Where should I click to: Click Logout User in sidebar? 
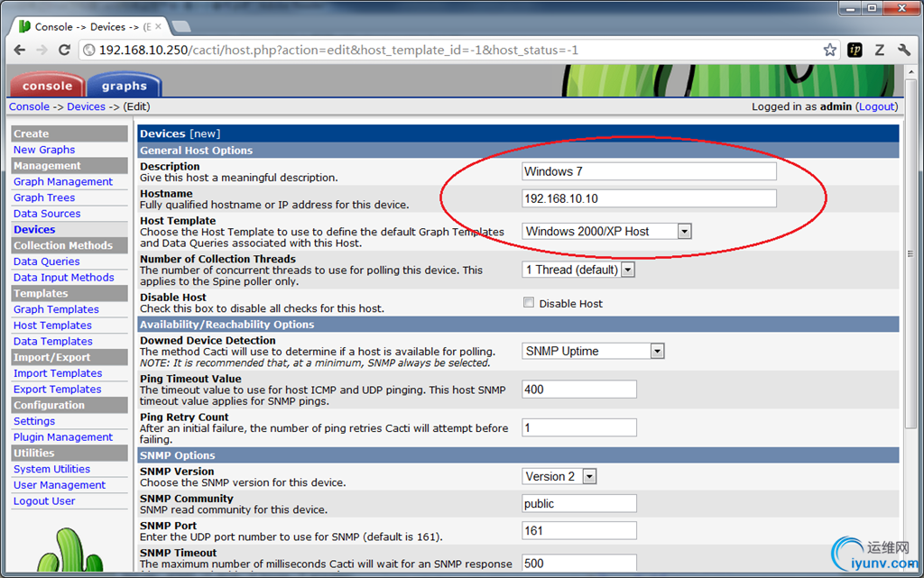pyautogui.click(x=44, y=500)
